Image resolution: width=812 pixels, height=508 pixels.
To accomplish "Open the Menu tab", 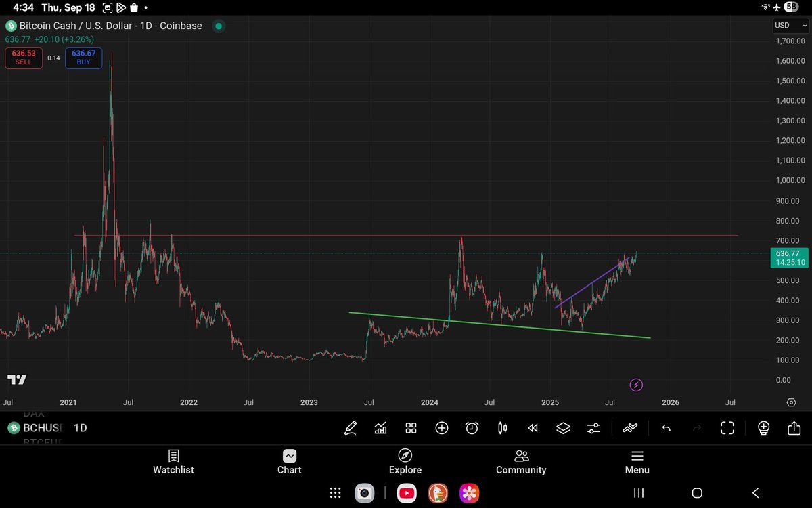I will click(637, 462).
